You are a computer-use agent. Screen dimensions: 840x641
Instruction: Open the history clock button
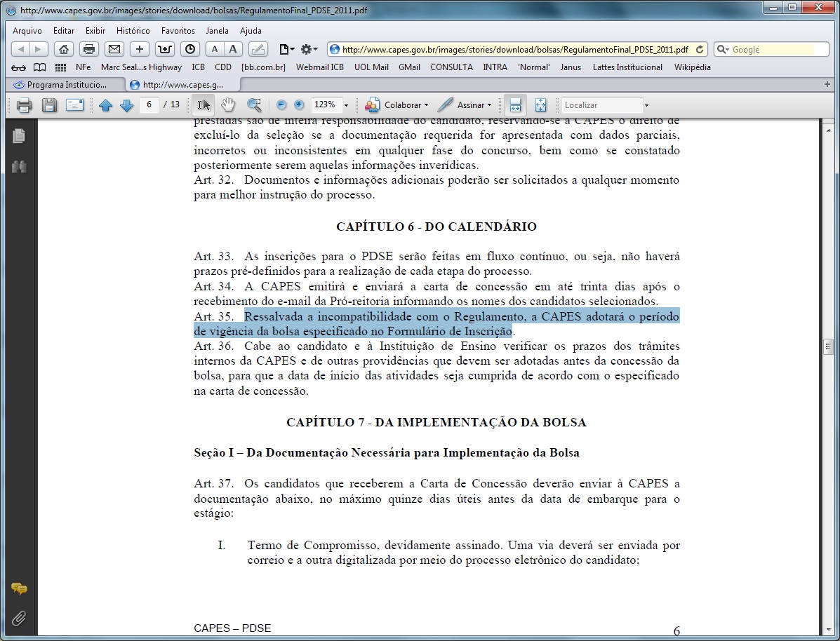pyautogui.click(x=190, y=49)
